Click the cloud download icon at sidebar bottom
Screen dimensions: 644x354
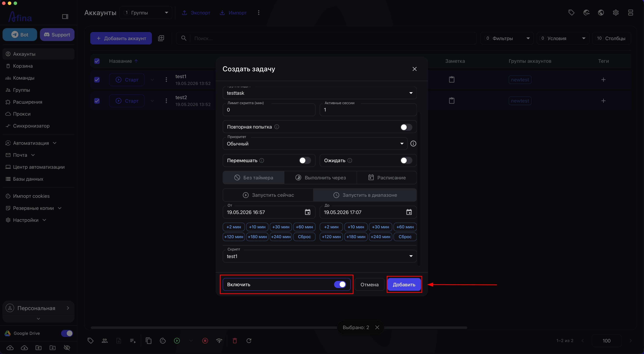tap(24, 347)
